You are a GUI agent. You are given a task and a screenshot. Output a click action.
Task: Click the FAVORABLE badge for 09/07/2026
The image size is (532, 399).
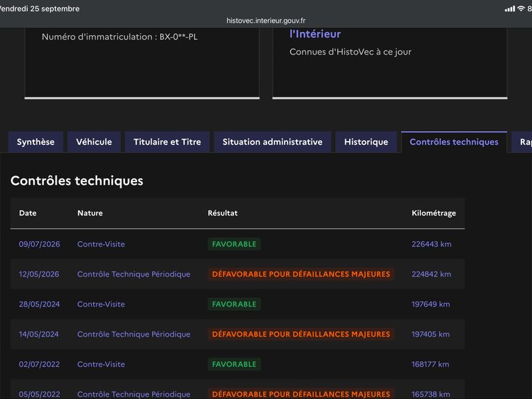pyautogui.click(x=234, y=244)
